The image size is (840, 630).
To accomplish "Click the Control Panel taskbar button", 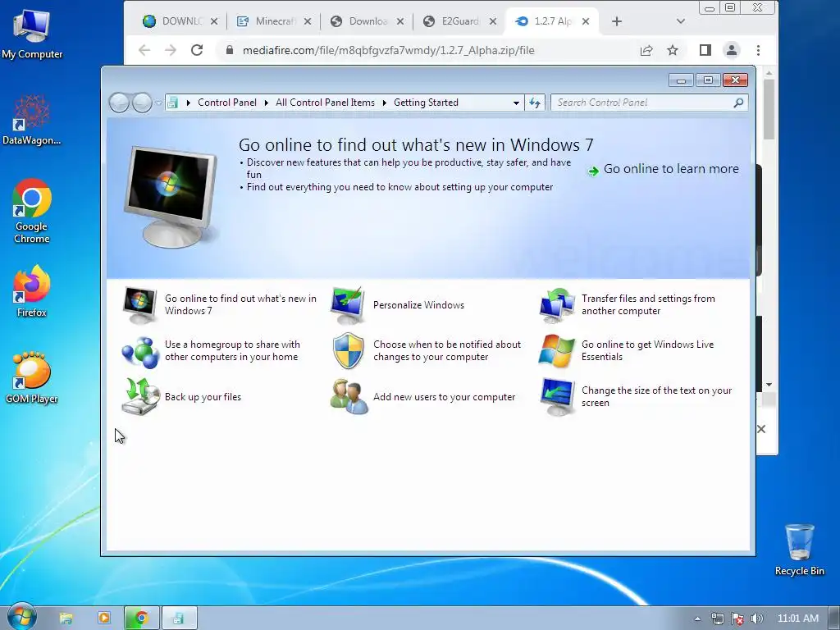I will coord(179,619).
